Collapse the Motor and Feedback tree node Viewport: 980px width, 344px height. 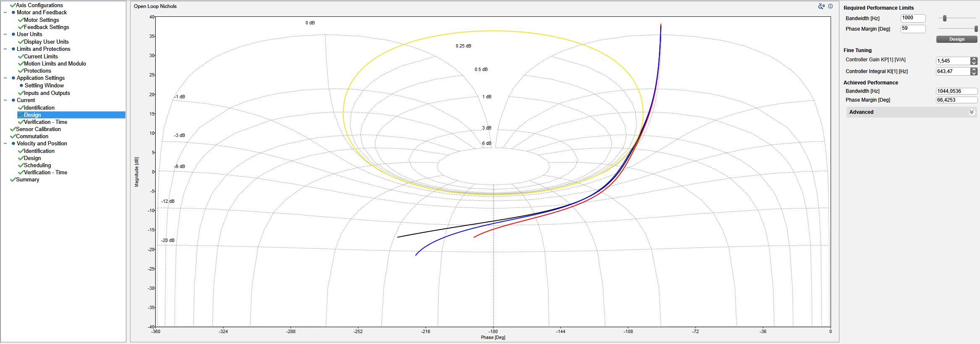pos(5,13)
